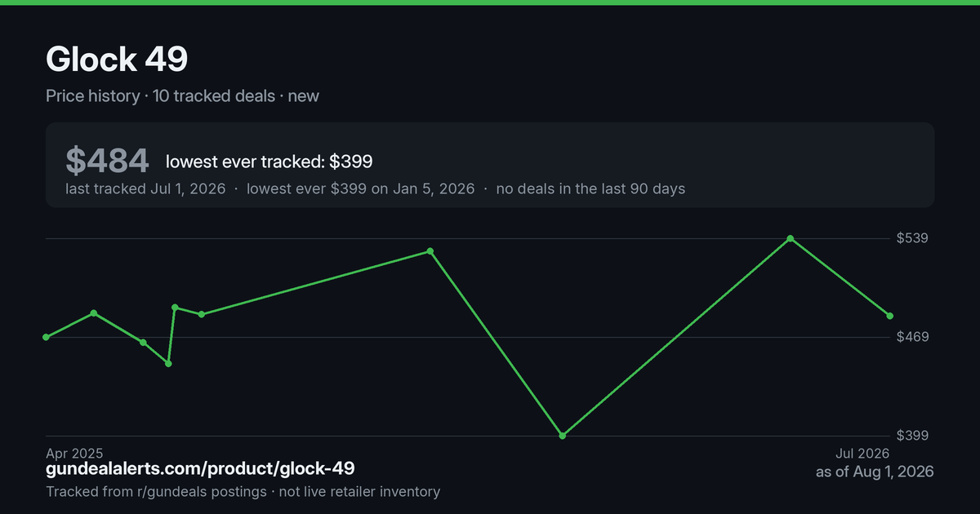Click the Glock 49 title heading
Viewport: 980px width, 514px height.
click(x=117, y=59)
